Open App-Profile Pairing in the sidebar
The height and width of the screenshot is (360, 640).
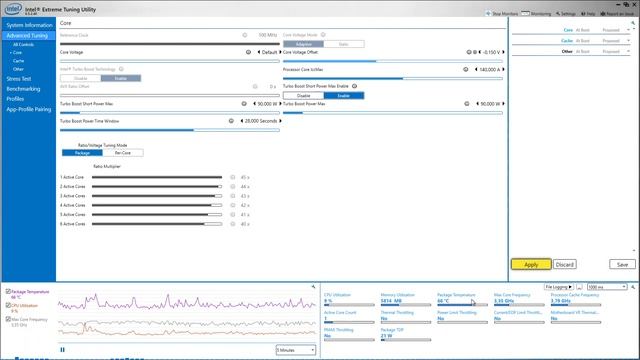[29, 109]
